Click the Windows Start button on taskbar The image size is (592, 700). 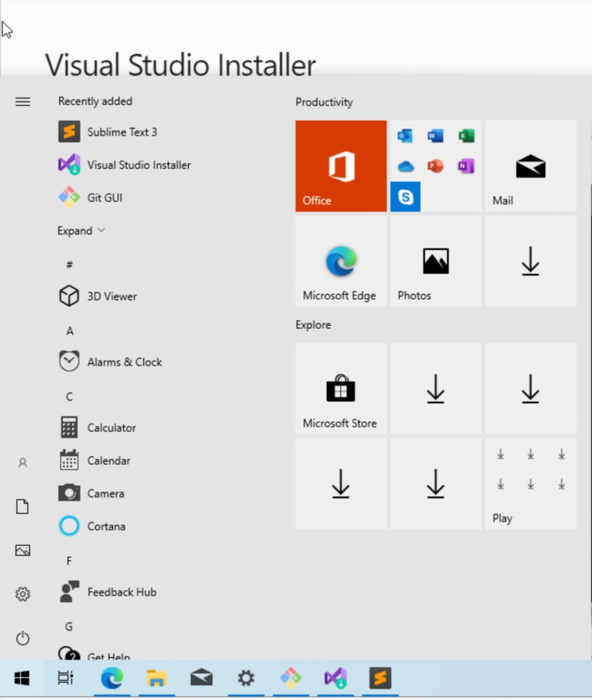pos(22,678)
